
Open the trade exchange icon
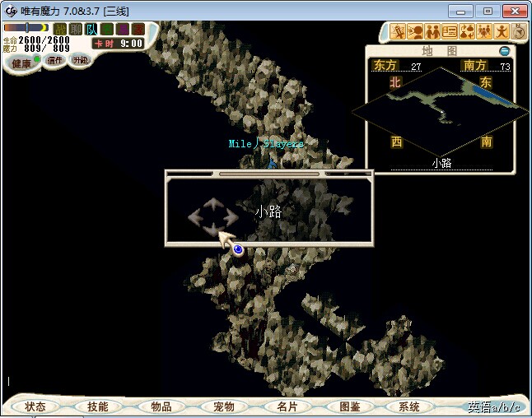coord(467,32)
